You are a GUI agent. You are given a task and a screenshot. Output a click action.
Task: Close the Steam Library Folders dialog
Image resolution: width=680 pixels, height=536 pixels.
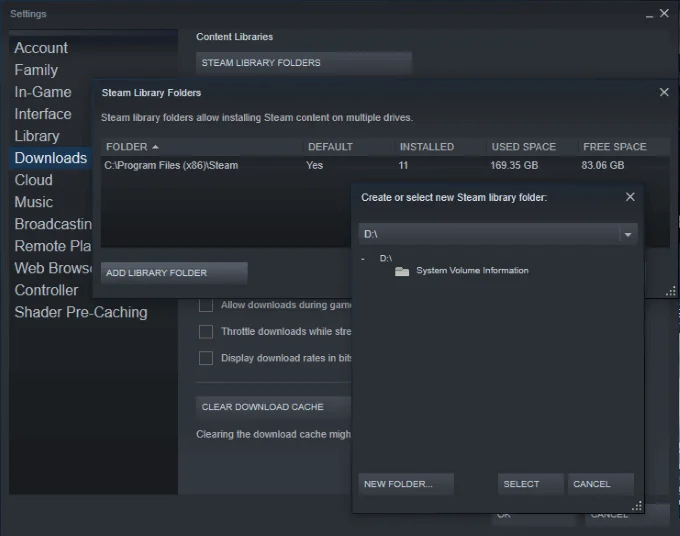coord(664,92)
